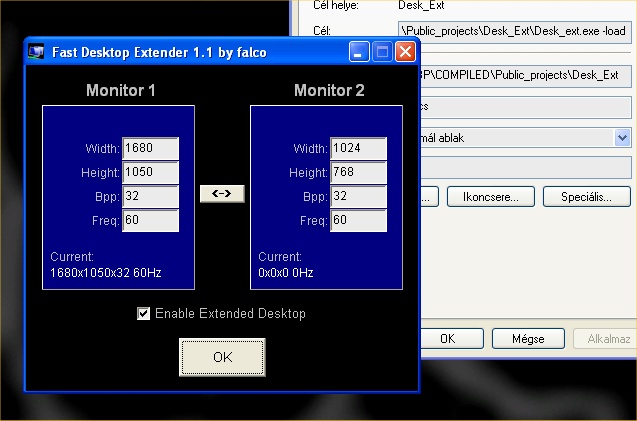Click the 1680x1050x32 60Hz current mode text

click(106, 273)
